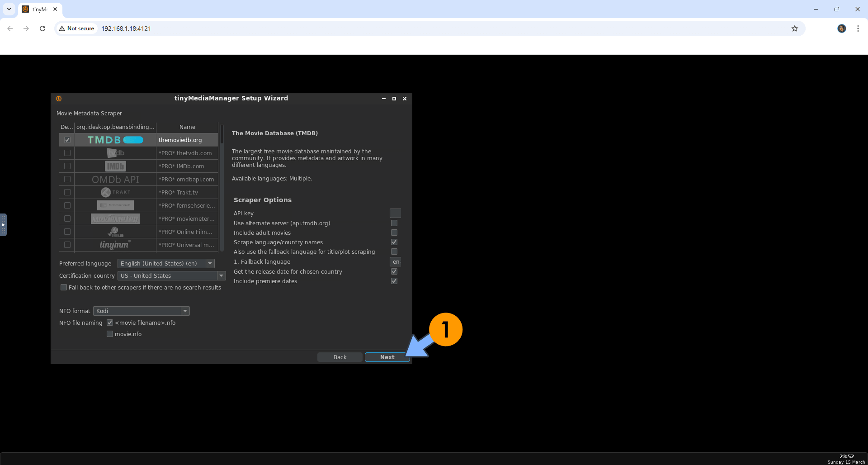The width and height of the screenshot is (868, 465).
Task: Click the Next button
Action: [387, 357]
